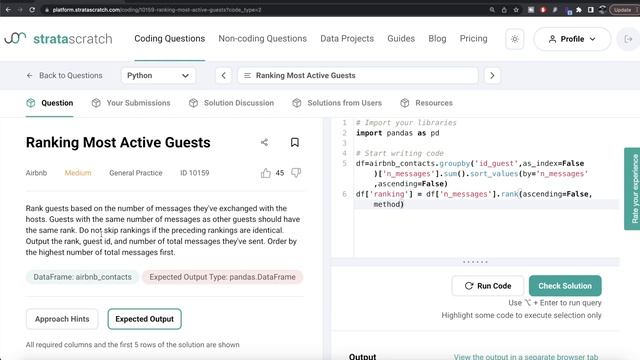Click the import pandas code line
This screenshot has height=360, width=640.
tap(398, 133)
